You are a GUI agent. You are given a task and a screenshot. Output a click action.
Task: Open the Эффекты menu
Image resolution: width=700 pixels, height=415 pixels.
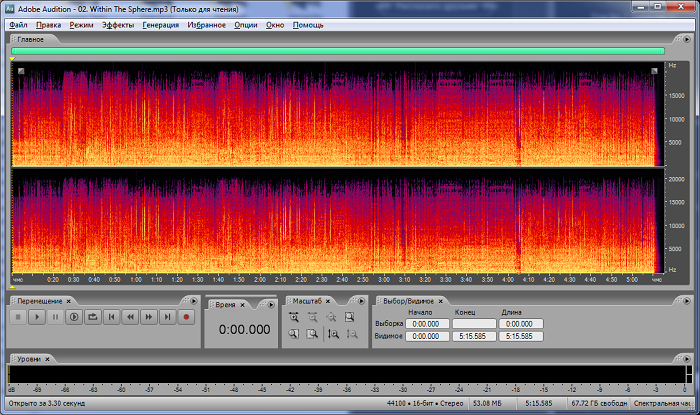click(x=117, y=25)
